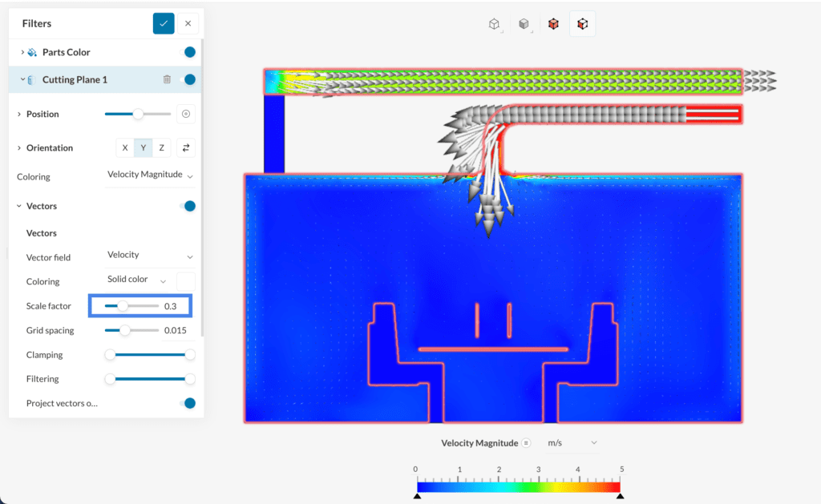Delete Cutting Plane 1 with trash icon

coord(167,79)
